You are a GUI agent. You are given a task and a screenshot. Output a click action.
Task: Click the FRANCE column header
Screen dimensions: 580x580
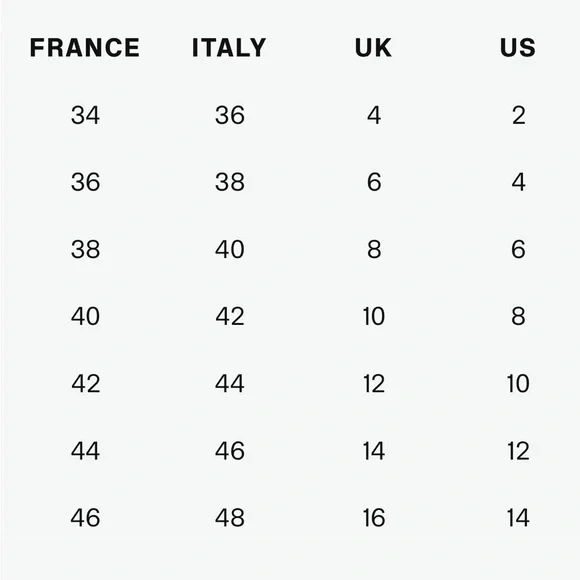tap(85, 48)
